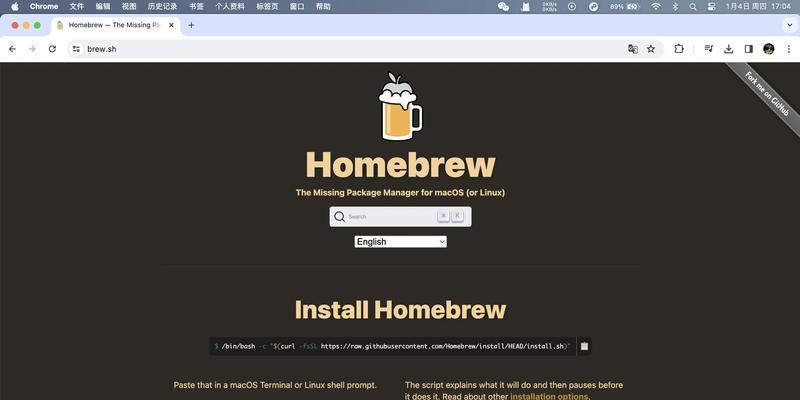Follow the Fork me on GitHub ribbon

pyautogui.click(x=766, y=93)
